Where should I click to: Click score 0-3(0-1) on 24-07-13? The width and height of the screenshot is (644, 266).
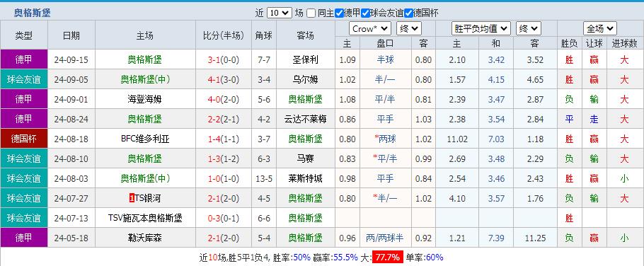click(x=224, y=218)
